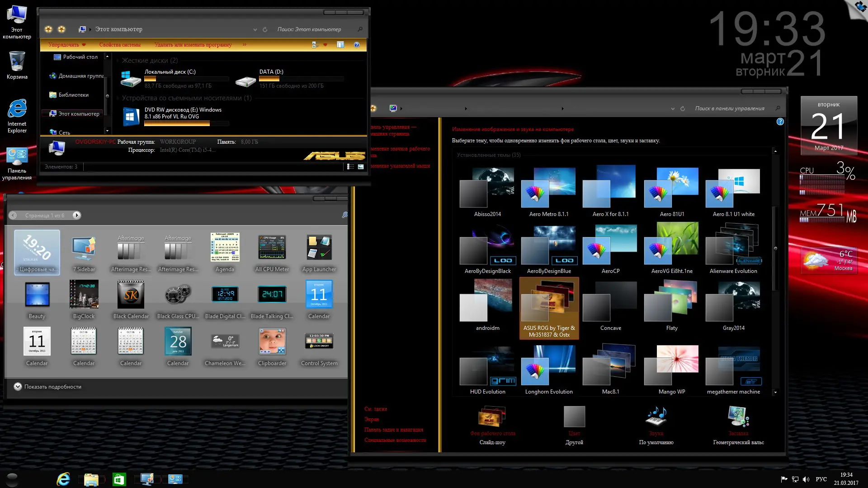
Task: Click the refresh icon in Explorer address bar
Action: [x=265, y=30]
